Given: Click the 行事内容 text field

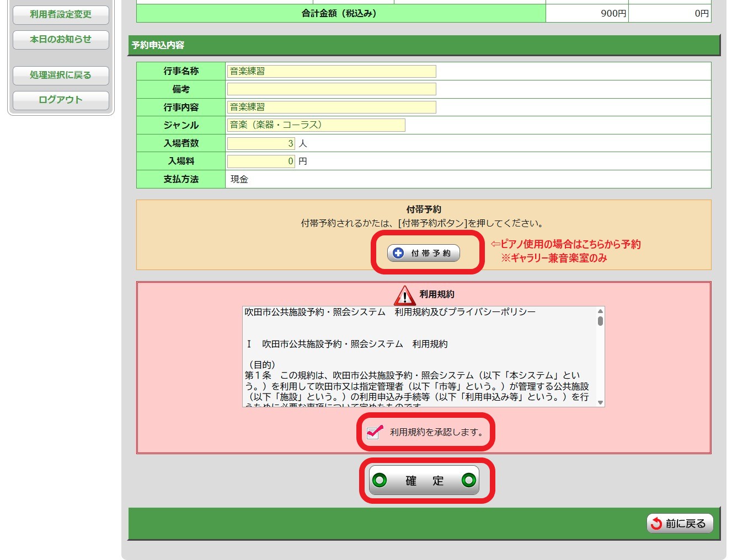Looking at the screenshot, I should (331, 107).
